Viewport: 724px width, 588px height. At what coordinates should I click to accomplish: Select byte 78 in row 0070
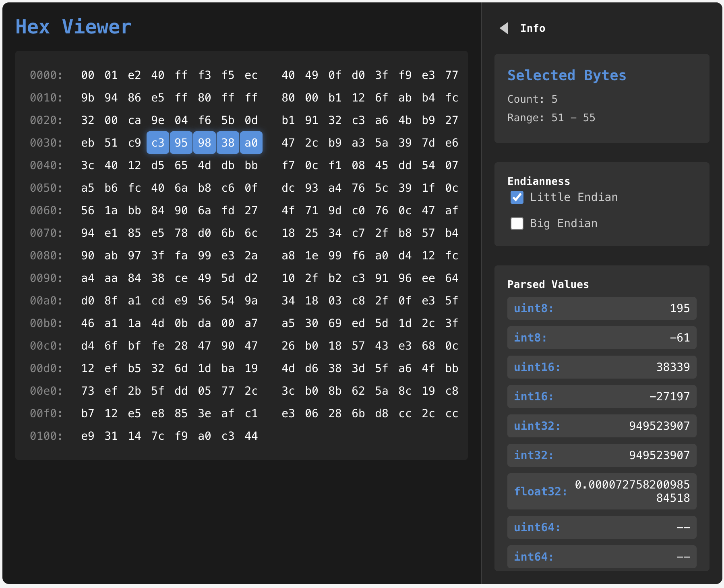click(x=181, y=233)
